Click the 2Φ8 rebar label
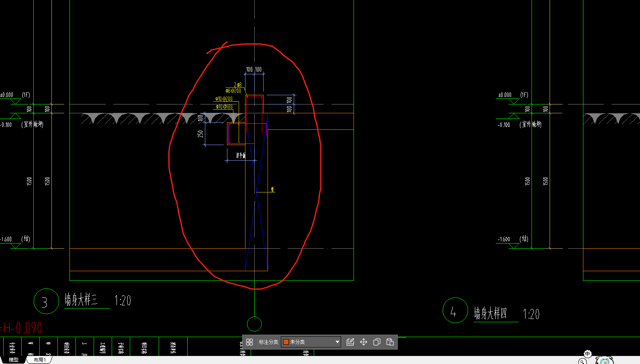The width and height of the screenshot is (640, 364). [x=238, y=85]
